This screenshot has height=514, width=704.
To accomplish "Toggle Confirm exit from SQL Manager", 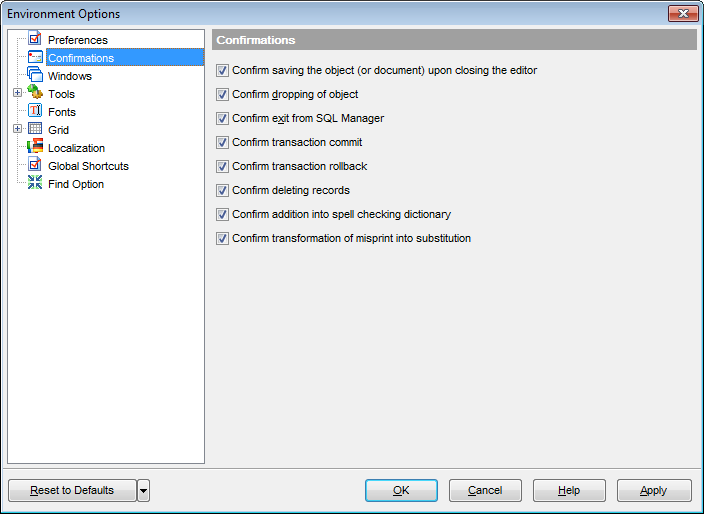I will [x=222, y=119].
